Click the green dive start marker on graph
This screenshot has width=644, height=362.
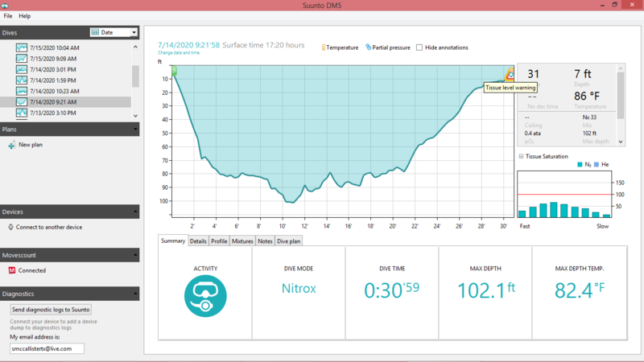(x=174, y=72)
